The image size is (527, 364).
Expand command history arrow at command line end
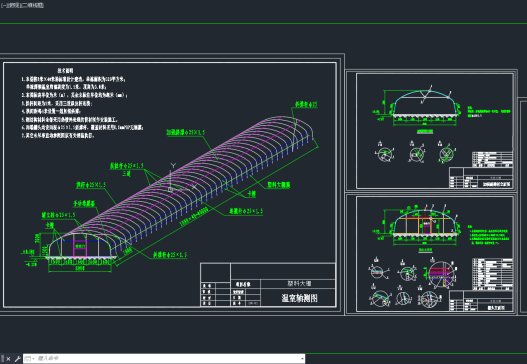pos(302,359)
